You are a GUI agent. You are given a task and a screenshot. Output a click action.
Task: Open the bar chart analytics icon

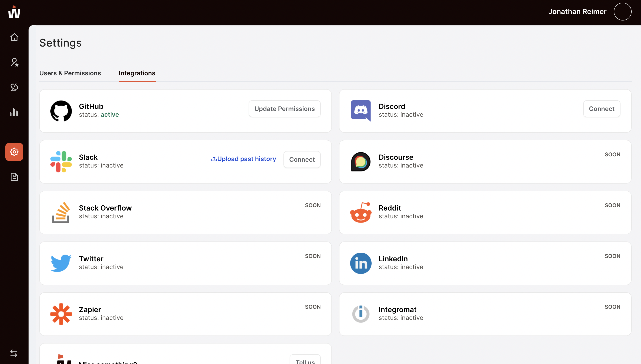coord(14,112)
